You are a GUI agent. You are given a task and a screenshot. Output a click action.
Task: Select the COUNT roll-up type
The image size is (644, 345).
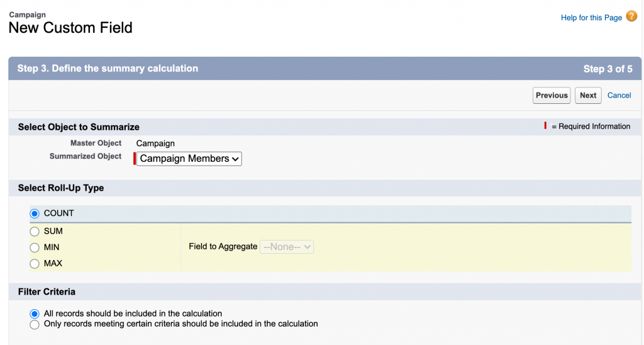(35, 213)
